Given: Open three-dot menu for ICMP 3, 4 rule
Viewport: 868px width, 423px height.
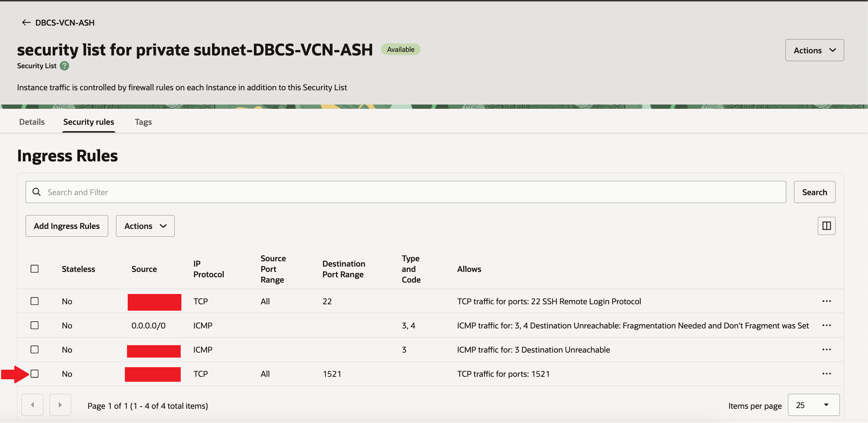Looking at the screenshot, I should click(x=826, y=325).
